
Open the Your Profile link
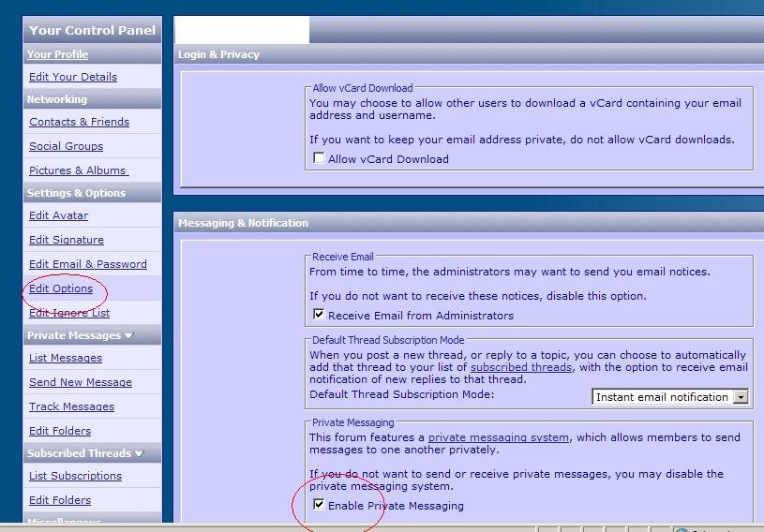(57, 54)
